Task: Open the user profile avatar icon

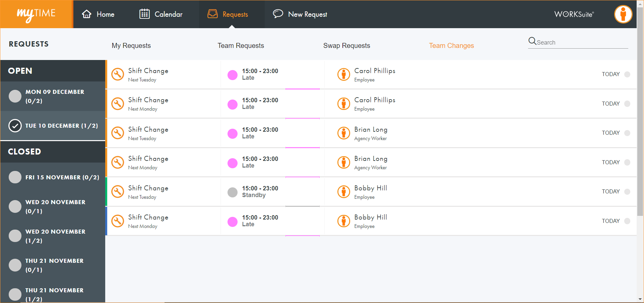Action: tap(623, 14)
